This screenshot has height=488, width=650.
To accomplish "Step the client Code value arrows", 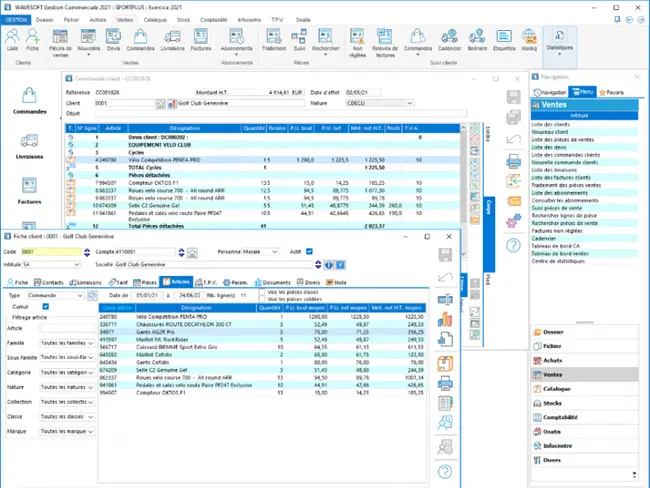I will pyautogui.click(x=87, y=252).
